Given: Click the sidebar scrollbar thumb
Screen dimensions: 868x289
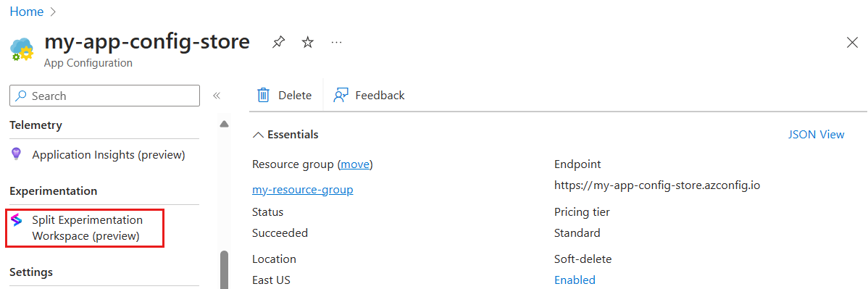Looking at the screenshot, I should pos(224,269).
